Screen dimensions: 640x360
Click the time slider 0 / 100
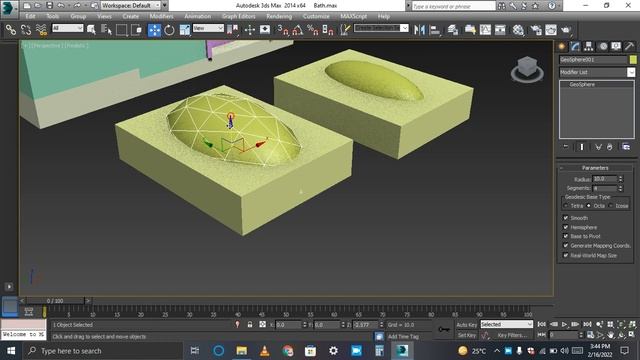[x=55, y=301]
